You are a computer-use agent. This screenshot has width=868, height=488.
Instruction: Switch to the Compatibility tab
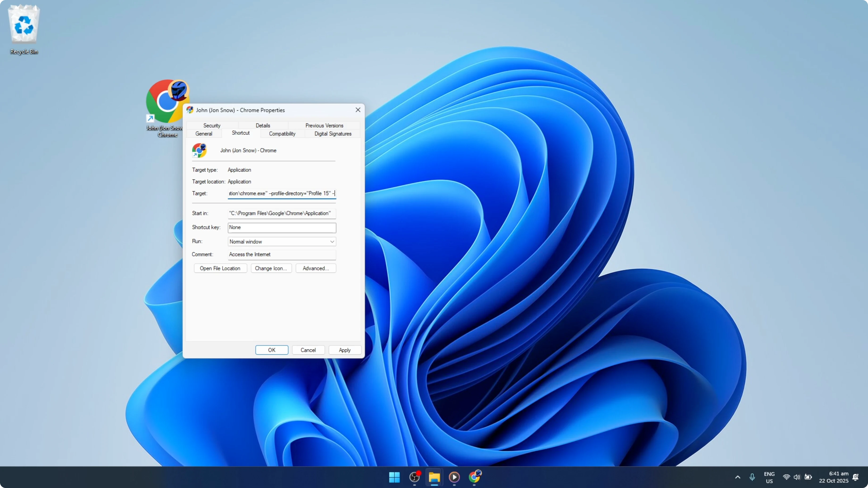[x=282, y=134]
